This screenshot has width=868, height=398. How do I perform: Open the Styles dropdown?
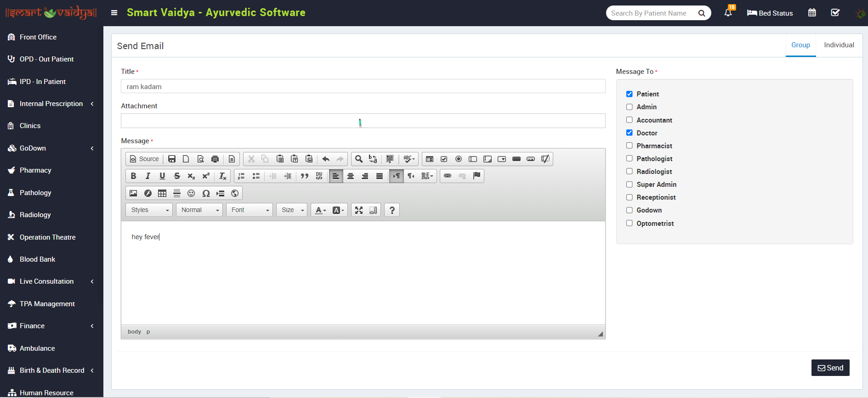coord(149,210)
